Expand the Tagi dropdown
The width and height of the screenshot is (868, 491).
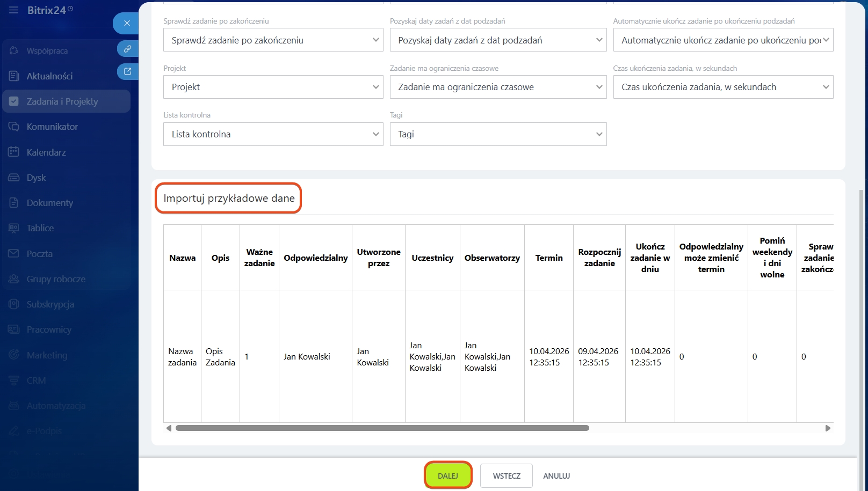click(x=498, y=134)
